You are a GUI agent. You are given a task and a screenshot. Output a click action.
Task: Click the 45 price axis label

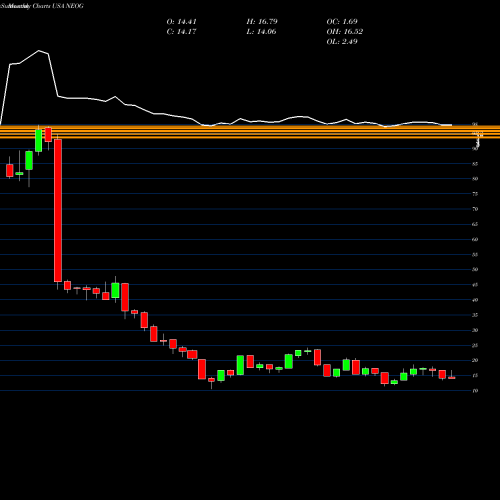(x=475, y=285)
